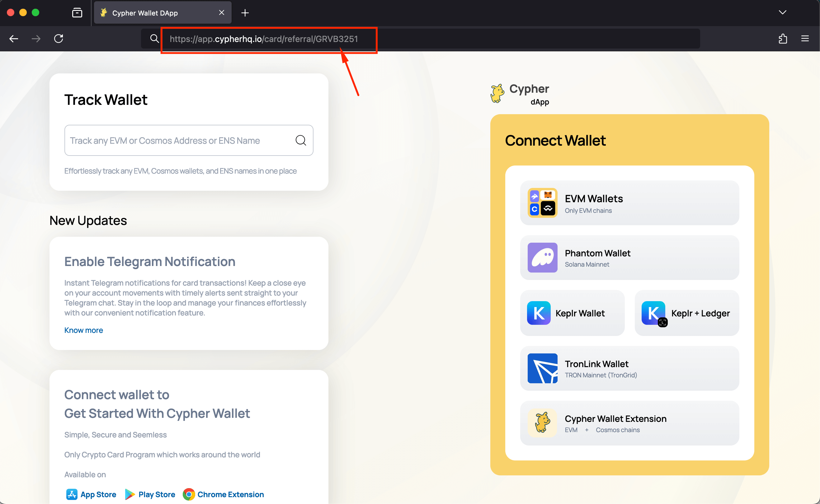Click the Enable Telegram Notification heading

pyautogui.click(x=150, y=262)
